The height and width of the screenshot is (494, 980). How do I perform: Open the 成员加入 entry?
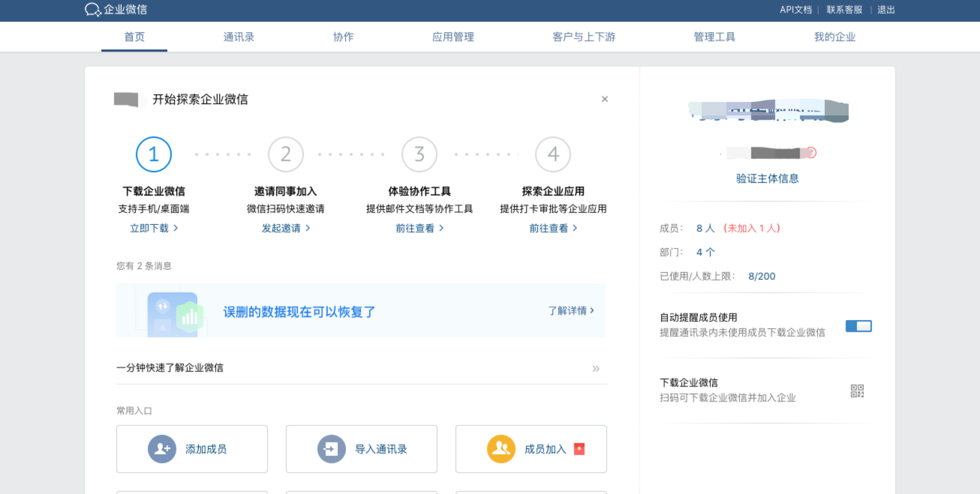click(x=531, y=449)
